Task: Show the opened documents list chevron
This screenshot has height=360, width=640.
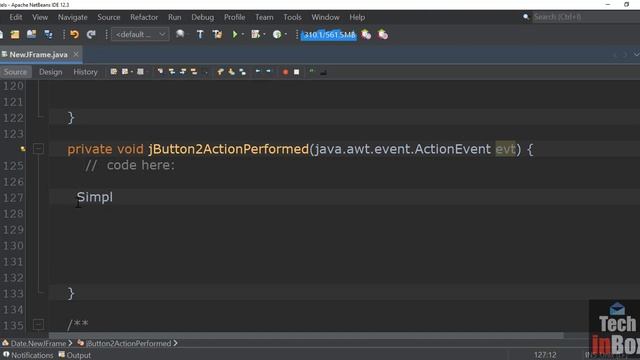Action: pyautogui.click(x=636, y=55)
